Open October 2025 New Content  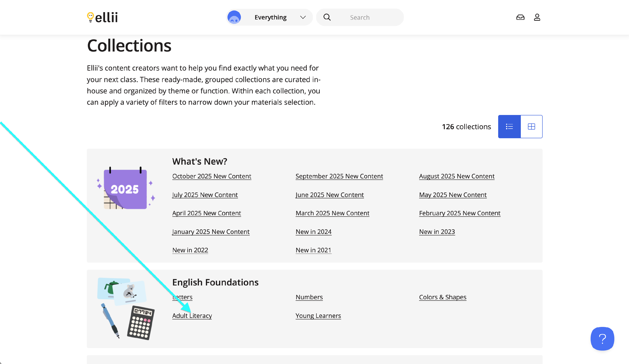212,176
